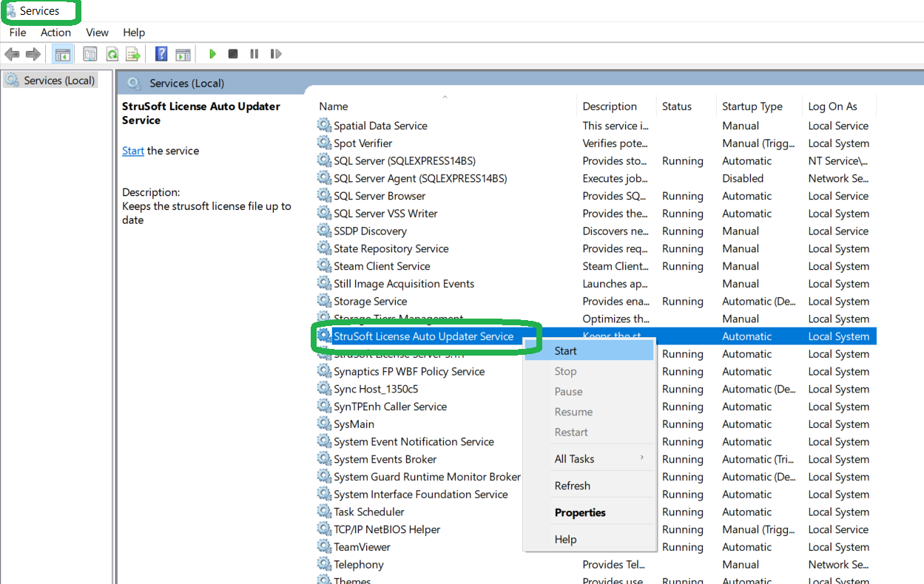Toggle Show/Hide Action Pane toolbar icon
This screenshot has width=924, height=584.
pyautogui.click(x=183, y=54)
